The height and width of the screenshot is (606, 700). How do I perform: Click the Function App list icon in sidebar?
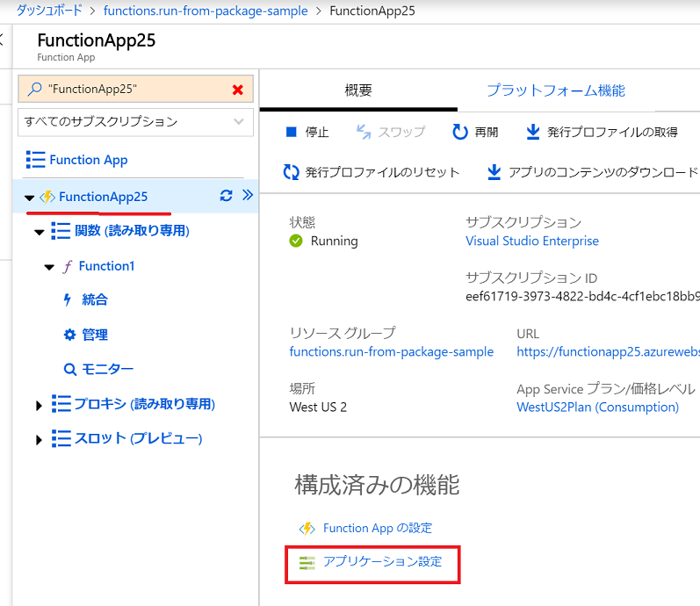36,160
